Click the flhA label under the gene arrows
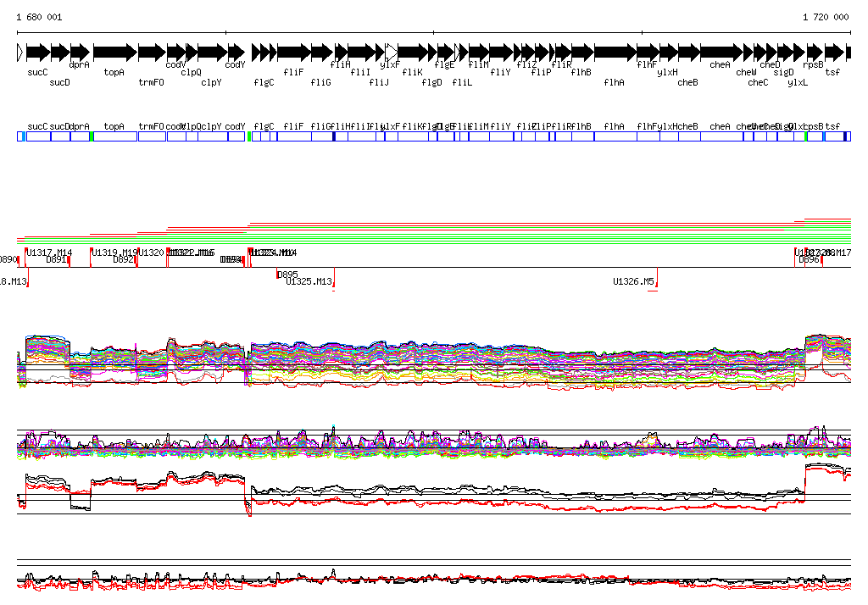Image resolution: width=868 pixels, height=605 pixels. point(614,82)
